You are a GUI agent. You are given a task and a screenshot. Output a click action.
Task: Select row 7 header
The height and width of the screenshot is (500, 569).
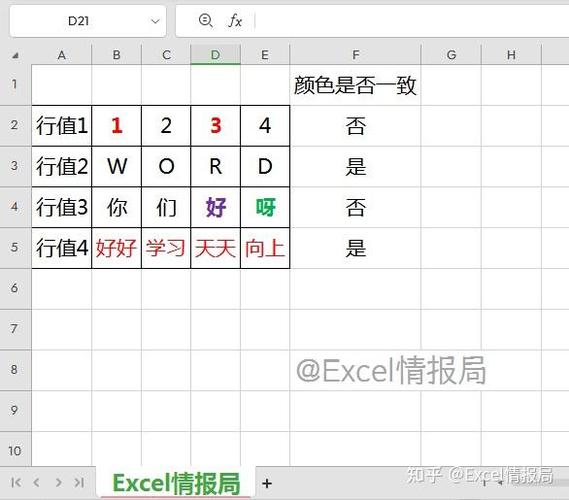pos(15,329)
